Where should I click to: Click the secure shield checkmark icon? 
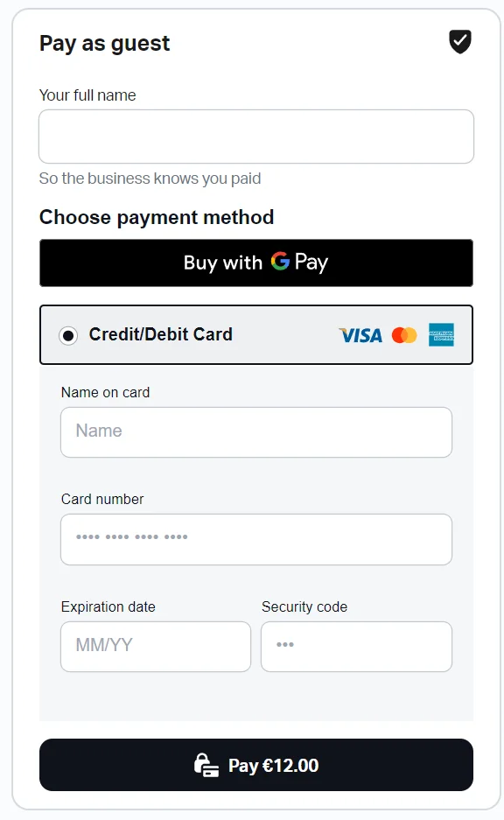tap(460, 42)
